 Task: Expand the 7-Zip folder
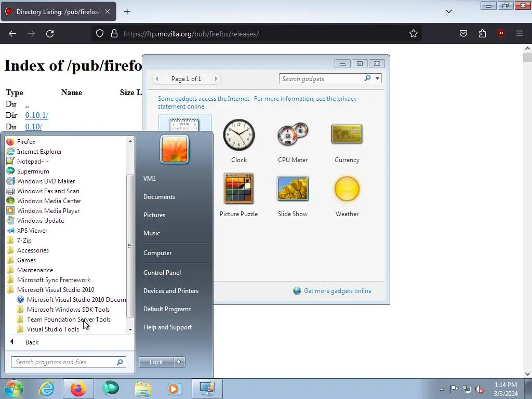[24, 240]
